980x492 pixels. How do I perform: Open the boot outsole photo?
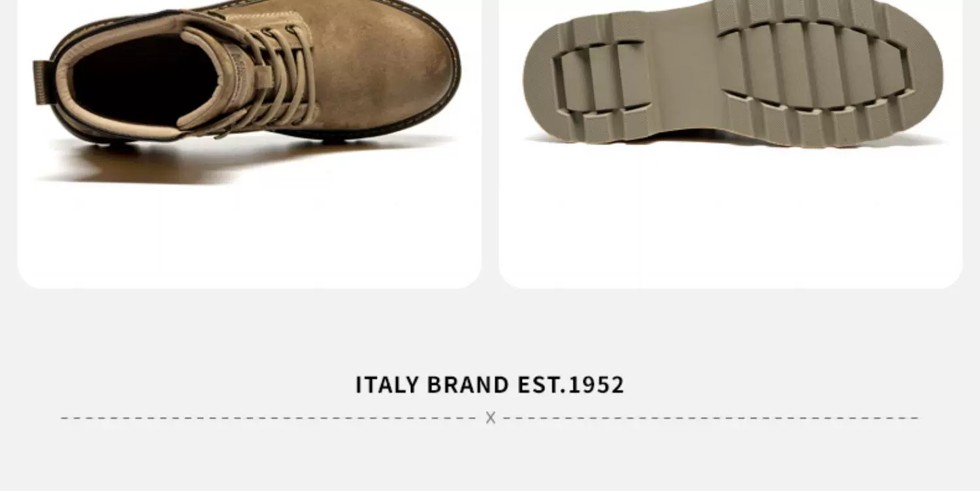pos(730,144)
